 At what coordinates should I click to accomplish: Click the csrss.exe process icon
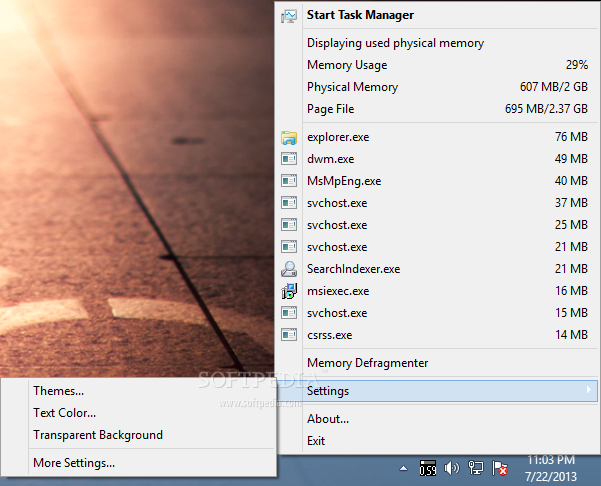click(289, 335)
